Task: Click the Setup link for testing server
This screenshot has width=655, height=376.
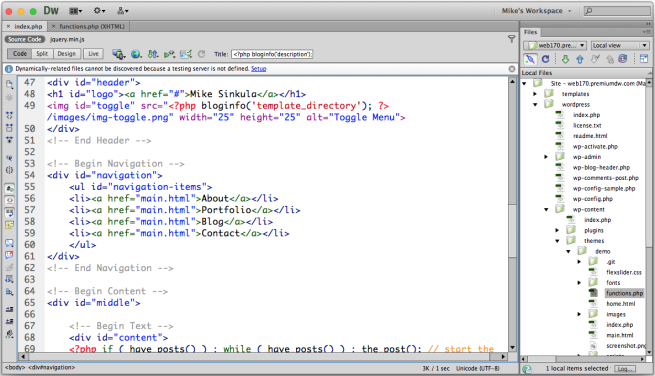Action: coord(259,69)
